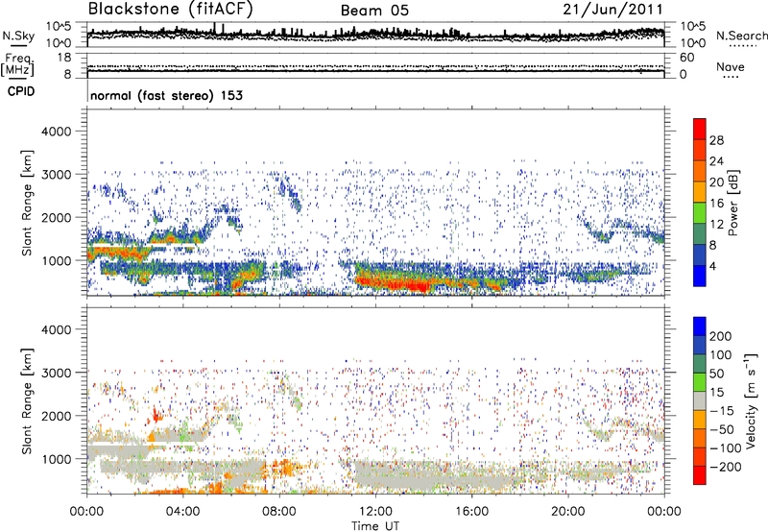Click the 4 label on power color bar
The image size is (768, 532).
tap(712, 266)
